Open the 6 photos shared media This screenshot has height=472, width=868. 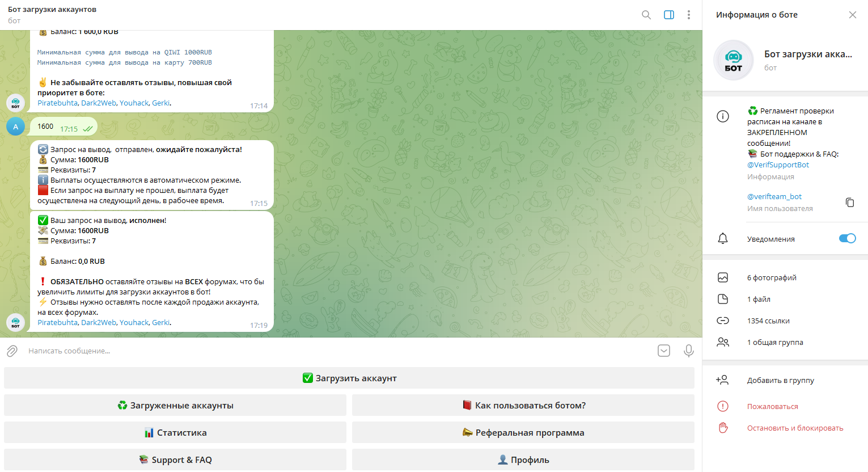pyautogui.click(x=771, y=278)
